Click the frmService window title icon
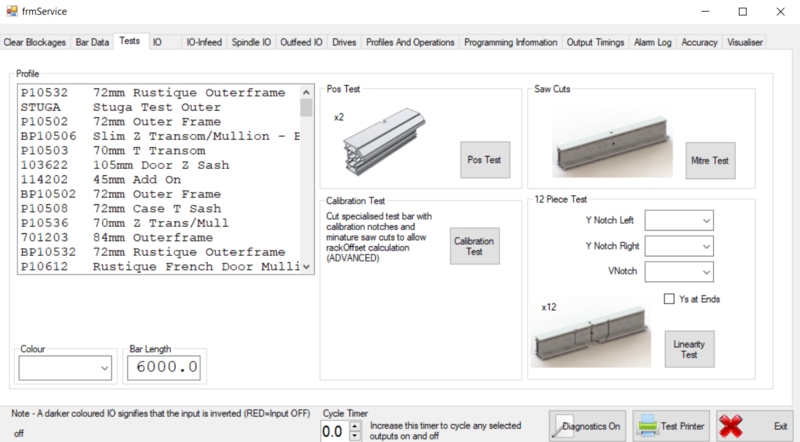The width and height of the screenshot is (800, 442). click(12, 11)
